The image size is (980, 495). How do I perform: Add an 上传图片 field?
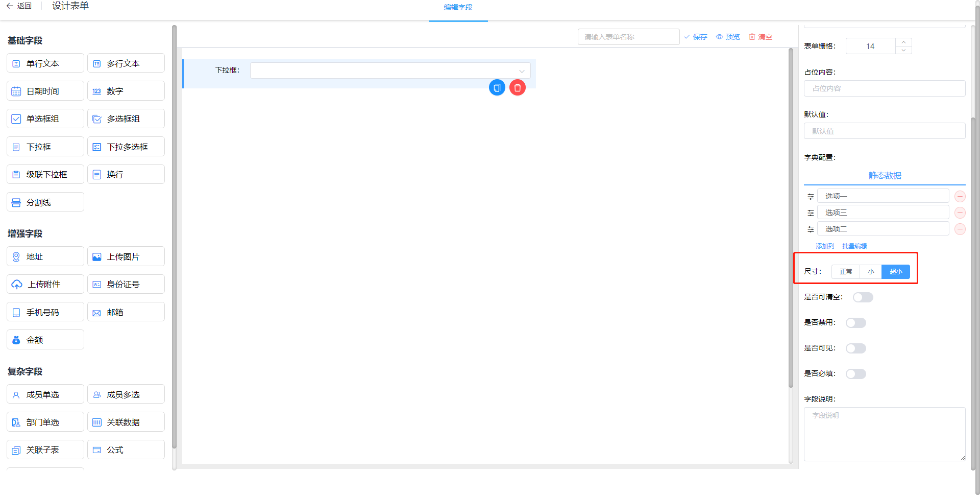(126, 256)
